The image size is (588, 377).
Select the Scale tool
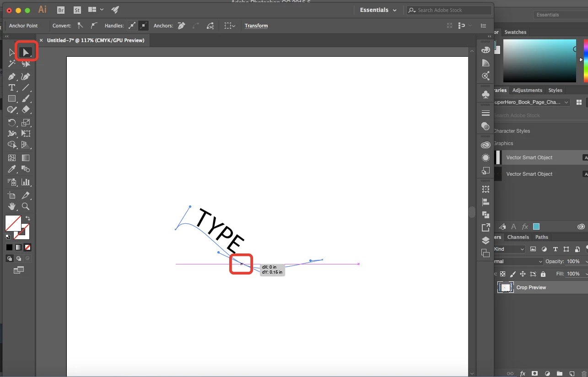[x=26, y=122]
